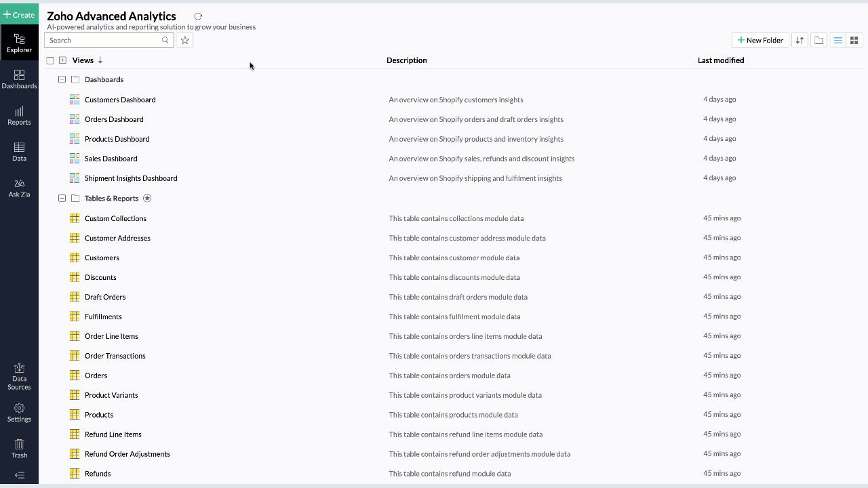The image size is (868, 488).
Task: Click the Product Variants table icon
Action: 75,395
